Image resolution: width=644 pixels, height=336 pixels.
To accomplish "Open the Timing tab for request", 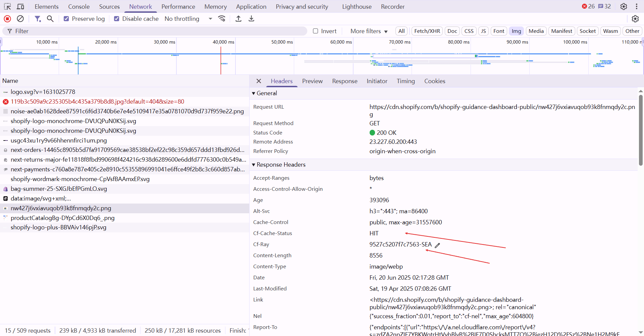I will click(406, 81).
